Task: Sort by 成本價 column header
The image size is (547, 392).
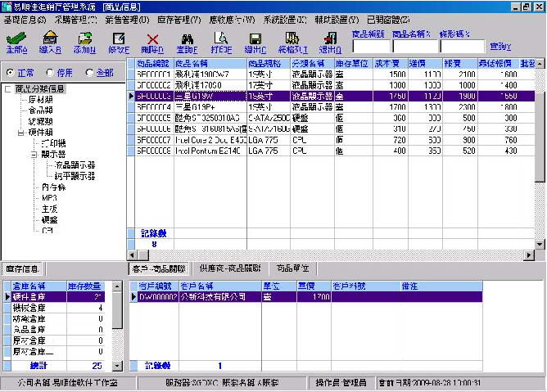Action: point(391,64)
